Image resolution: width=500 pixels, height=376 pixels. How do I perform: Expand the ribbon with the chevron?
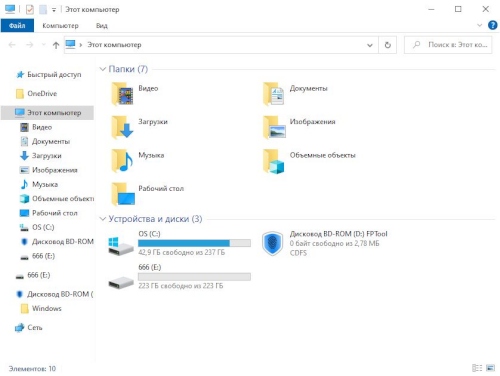[479, 25]
